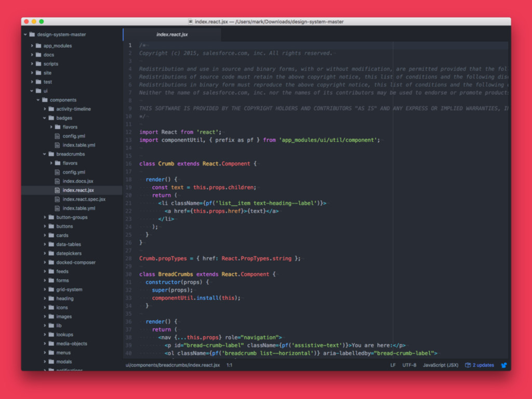Click the media-objects folder icon
The width and height of the screenshot is (532, 399).
tap(51, 344)
